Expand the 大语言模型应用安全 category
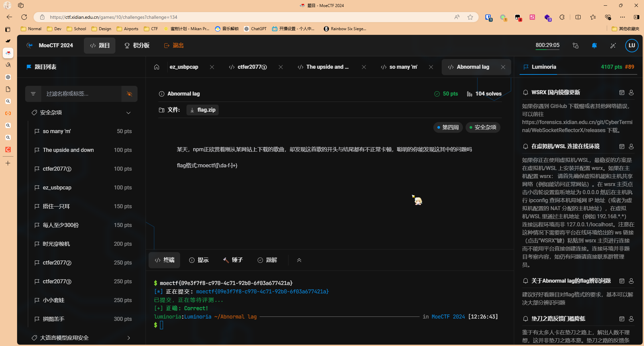Screen dimensions: 644x346 click(128, 338)
